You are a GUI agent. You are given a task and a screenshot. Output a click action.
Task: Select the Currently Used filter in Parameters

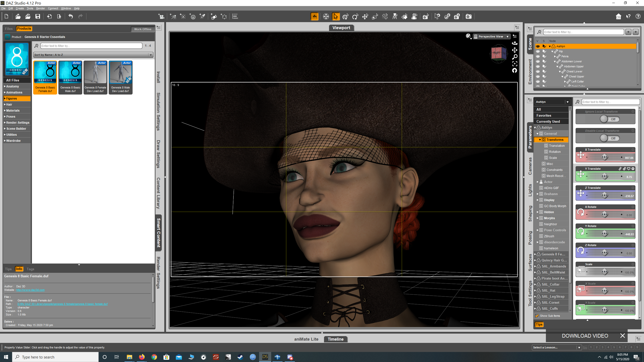[x=551, y=121]
